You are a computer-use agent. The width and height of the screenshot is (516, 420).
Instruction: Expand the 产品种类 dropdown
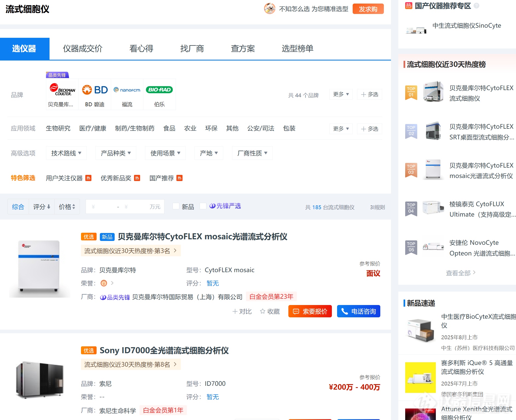(116, 153)
